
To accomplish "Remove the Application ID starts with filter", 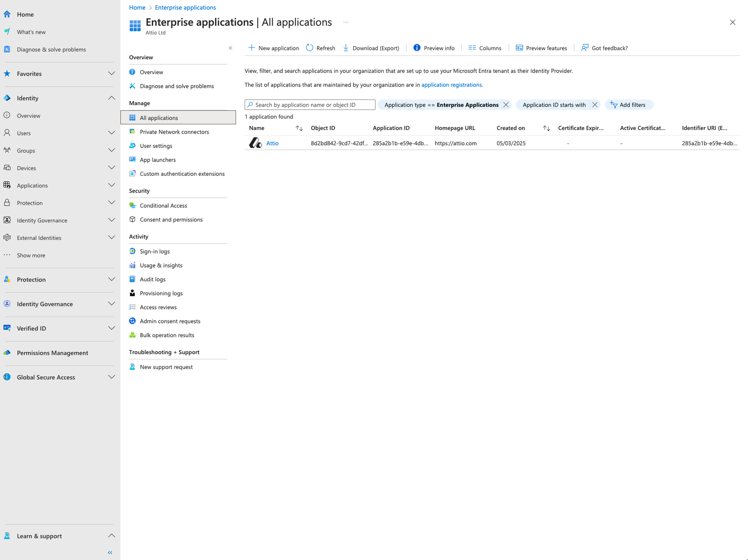I will pos(595,105).
